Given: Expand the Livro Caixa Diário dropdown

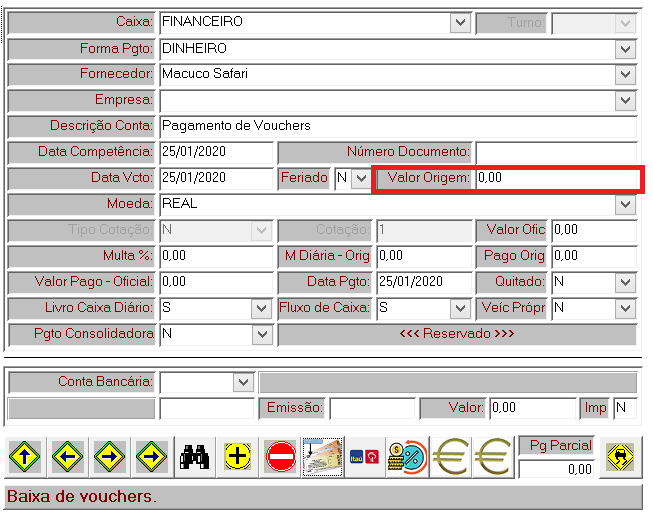Looking at the screenshot, I should (x=261, y=308).
